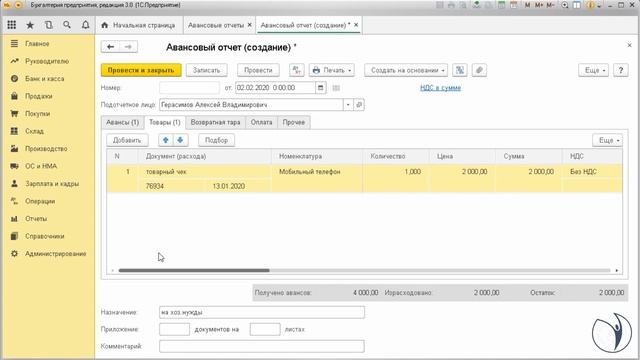Open the table Еще menu

coord(607,140)
